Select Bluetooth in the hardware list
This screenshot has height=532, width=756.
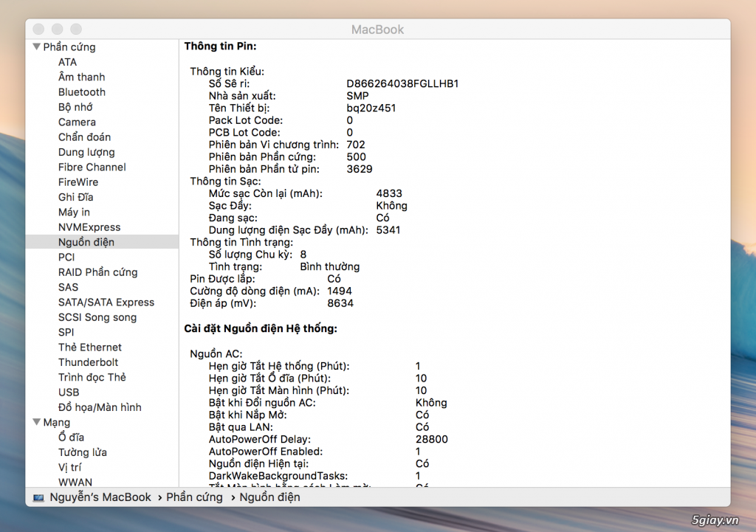click(x=81, y=92)
